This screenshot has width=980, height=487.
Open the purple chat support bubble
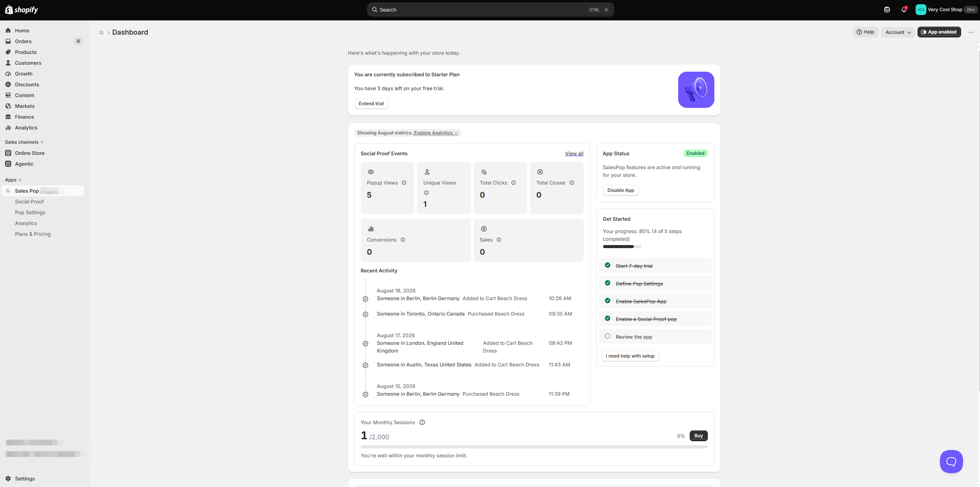tap(951, 461)
